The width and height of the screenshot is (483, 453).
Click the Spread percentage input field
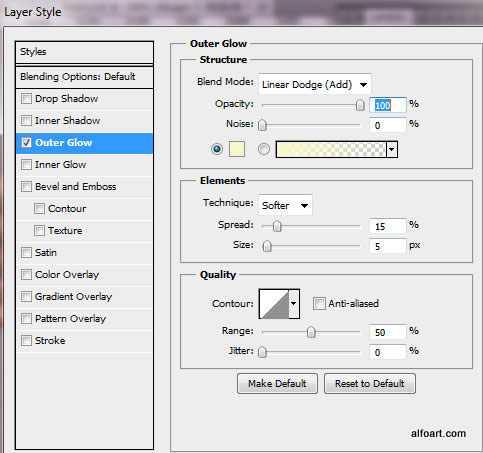pos(388,226)
